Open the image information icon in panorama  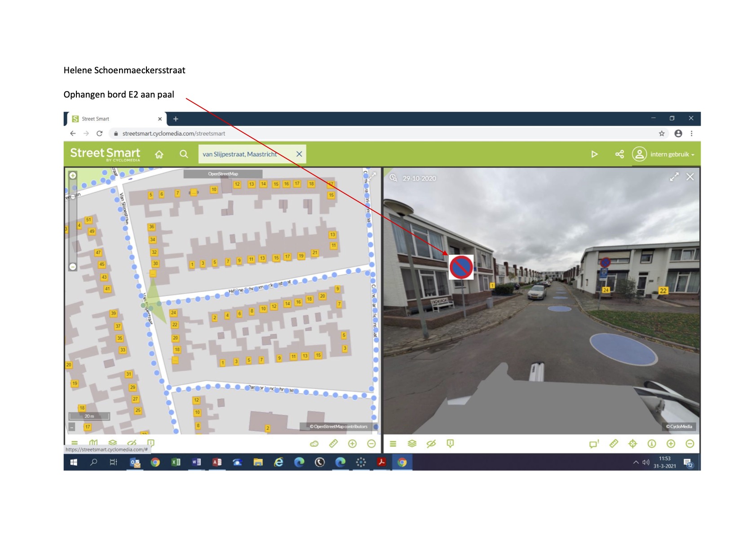[652, 444]
